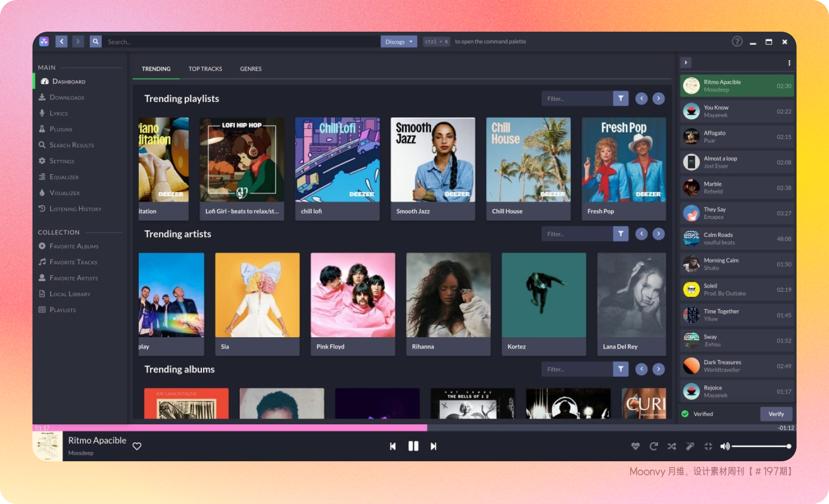Favorite the current track with the heart

pyautogui.click(x=137, y=446)
